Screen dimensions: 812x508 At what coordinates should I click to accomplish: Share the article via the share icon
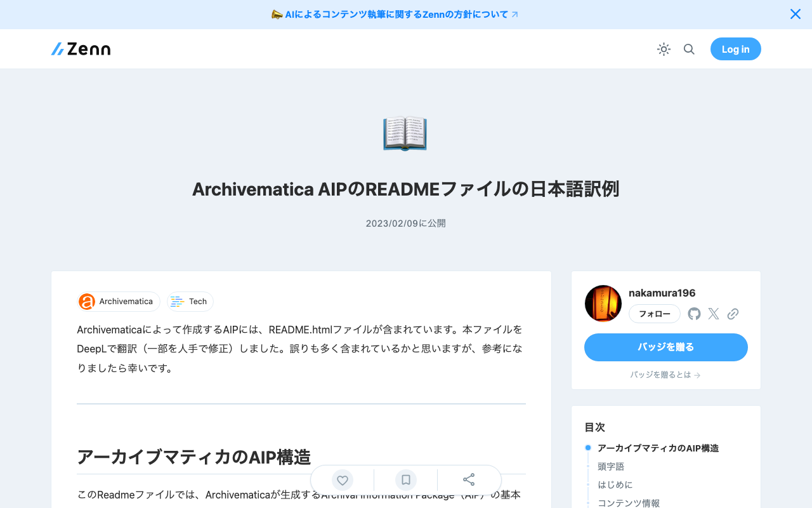coord(469,480)
